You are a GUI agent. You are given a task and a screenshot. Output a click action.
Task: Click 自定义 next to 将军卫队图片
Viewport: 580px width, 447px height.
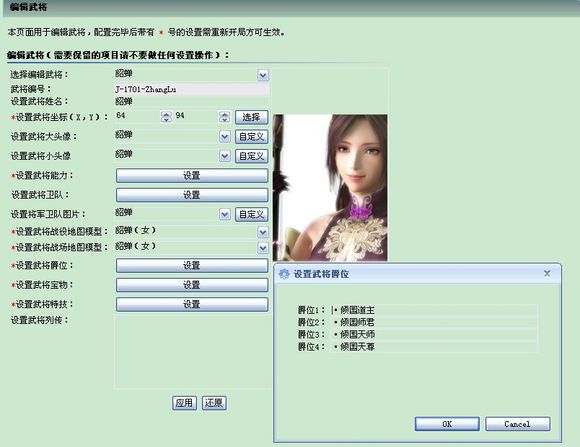[252, 214]
